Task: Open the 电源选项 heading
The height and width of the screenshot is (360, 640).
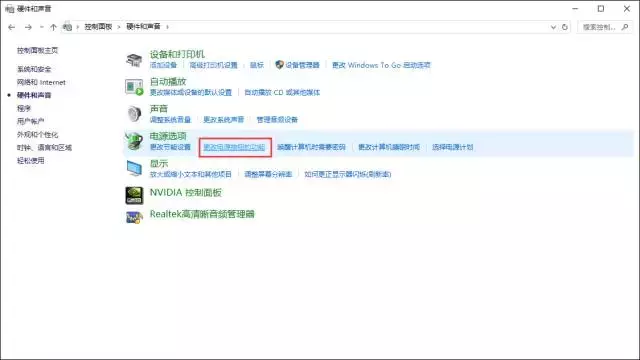Action: coord(168,136)
